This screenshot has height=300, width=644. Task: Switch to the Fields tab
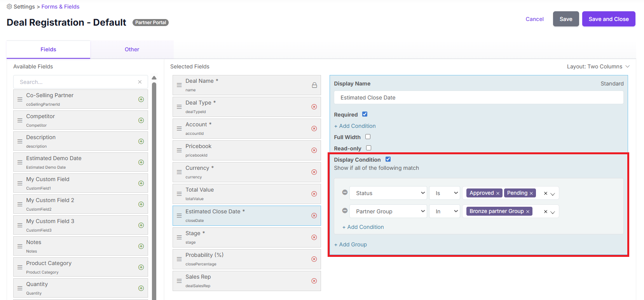click(x=48, y=49)
